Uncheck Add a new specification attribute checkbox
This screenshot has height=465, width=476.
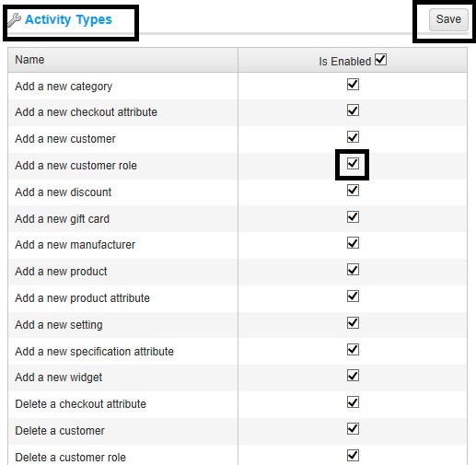353,349
